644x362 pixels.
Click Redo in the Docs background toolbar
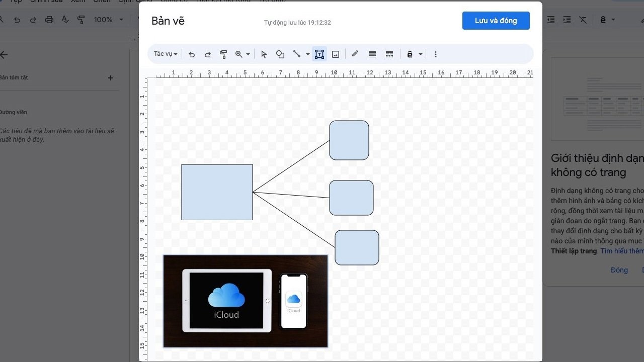[33, 20]
